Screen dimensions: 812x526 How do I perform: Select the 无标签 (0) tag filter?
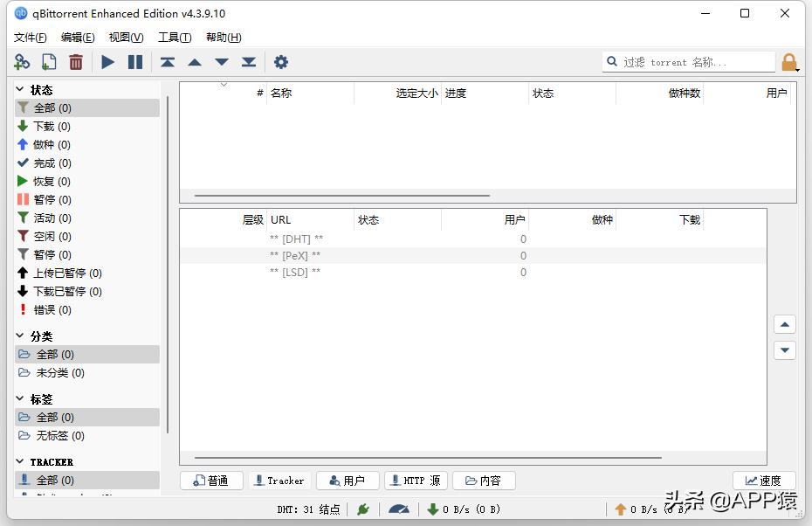point(87,435)
